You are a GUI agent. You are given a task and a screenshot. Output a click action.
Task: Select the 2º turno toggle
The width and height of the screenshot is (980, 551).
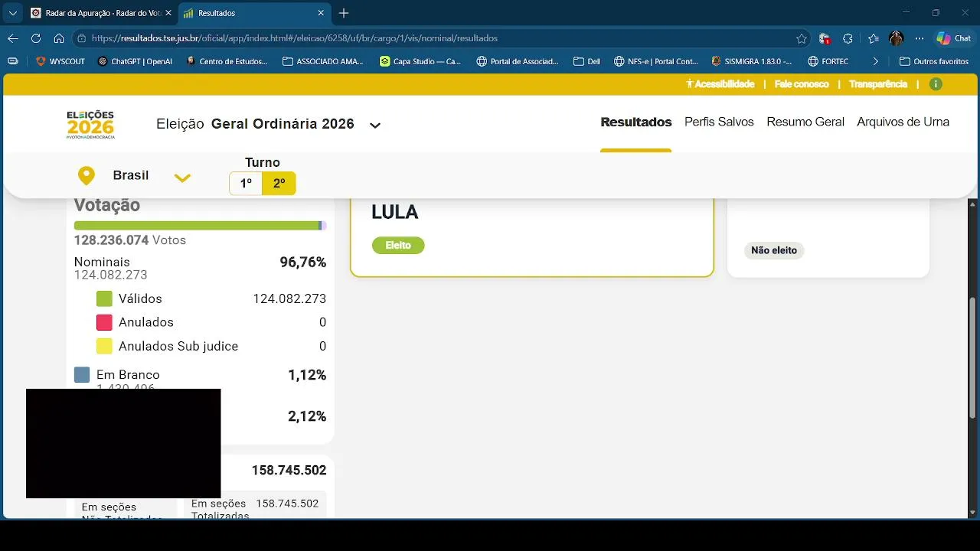[279, 184]
